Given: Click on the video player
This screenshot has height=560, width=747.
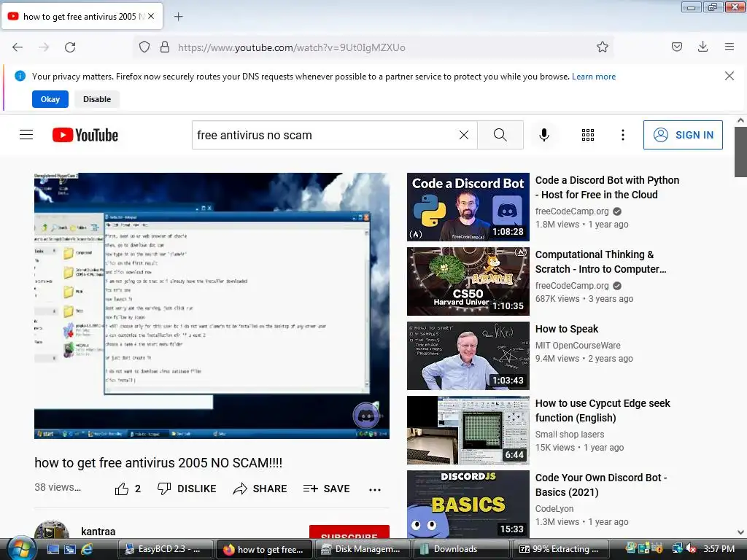Looking at the screenshot, I should click(x=212, y=306).
